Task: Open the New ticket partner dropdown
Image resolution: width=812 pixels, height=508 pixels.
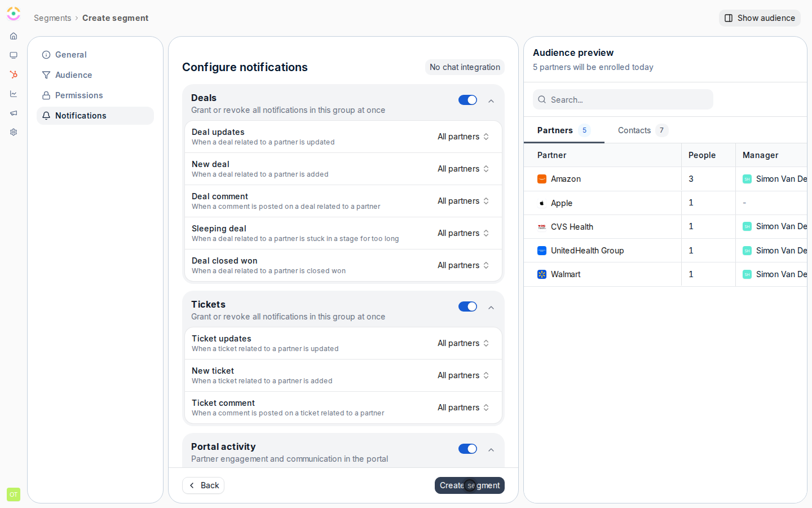Action: tap(464, 375)
